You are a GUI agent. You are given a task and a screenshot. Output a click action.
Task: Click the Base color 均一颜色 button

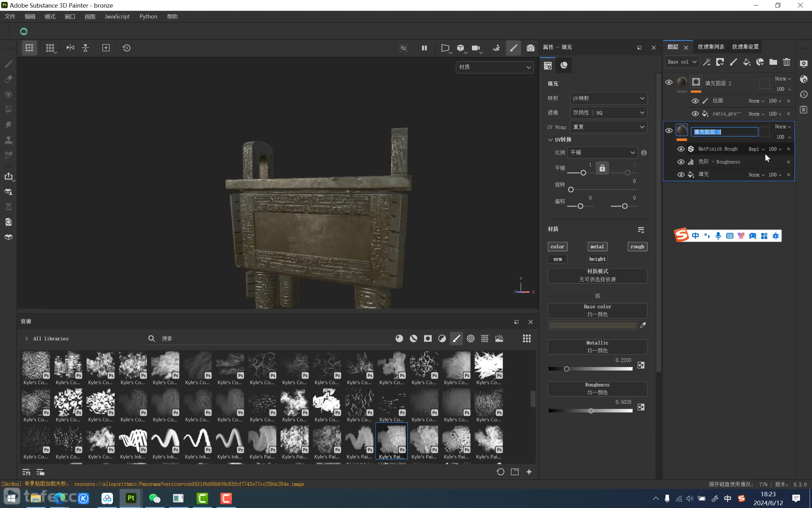tap(597, 311)
